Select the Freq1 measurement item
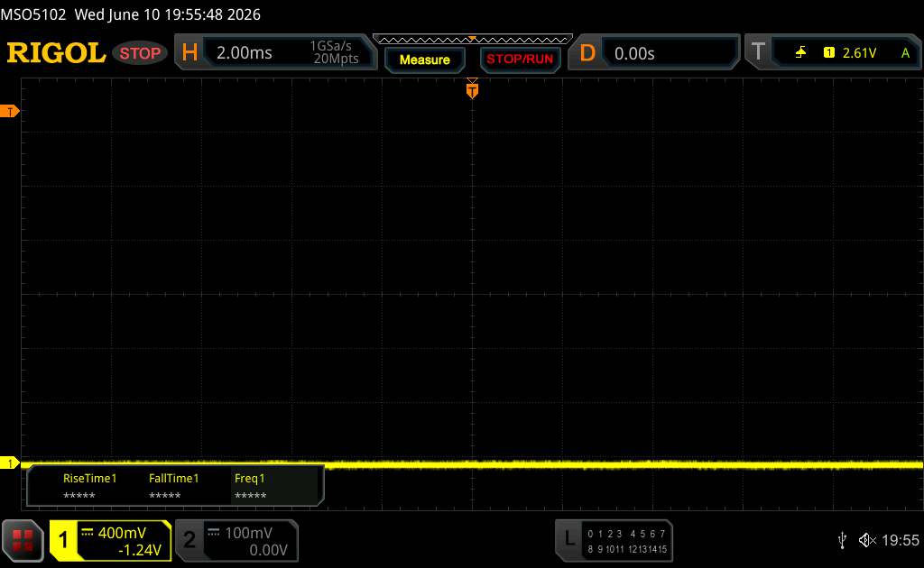924x568 pixels. (x=250, y=487)
